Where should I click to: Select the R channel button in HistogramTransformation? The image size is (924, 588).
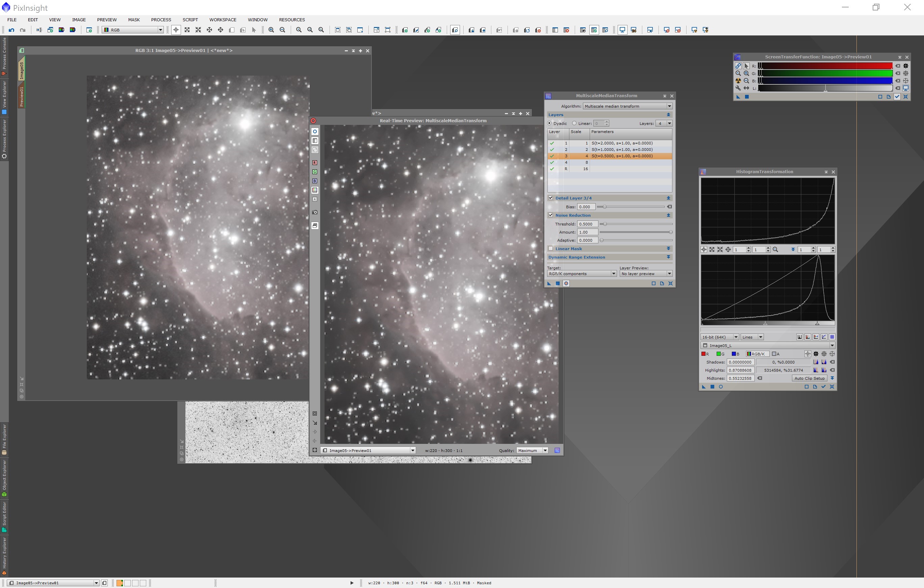click(705, 354)
